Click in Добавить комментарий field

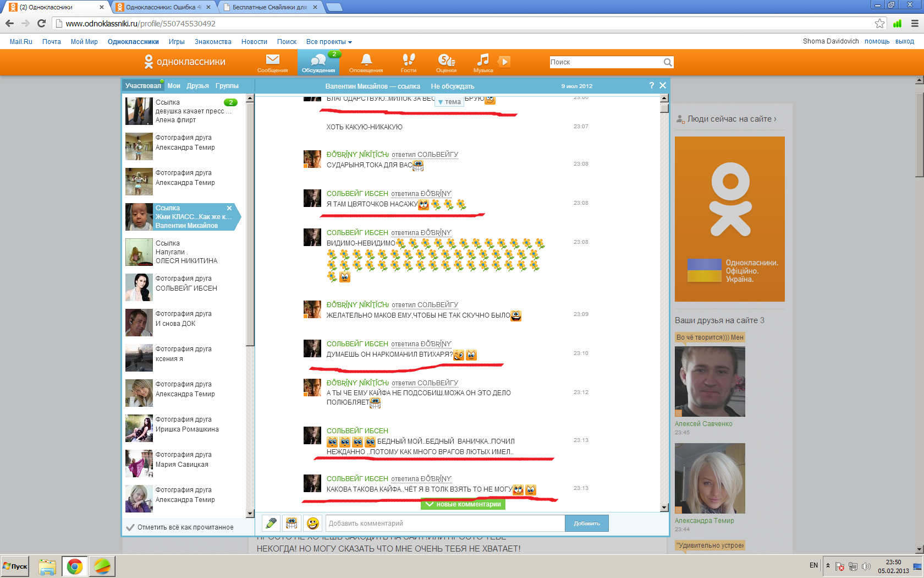[445, 523]
